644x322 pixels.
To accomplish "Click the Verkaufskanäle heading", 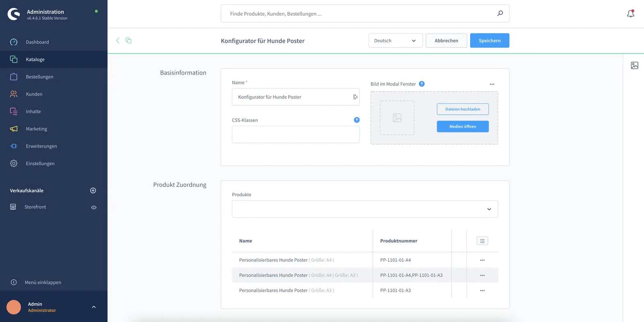I will tap(27, 191).
